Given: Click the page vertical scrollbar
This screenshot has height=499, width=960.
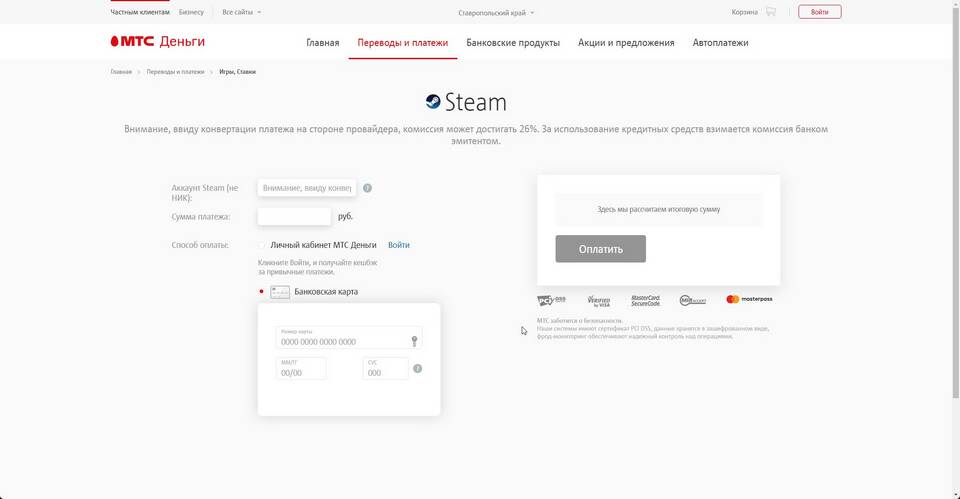Looking at the screenshot, I should [956, 202].
